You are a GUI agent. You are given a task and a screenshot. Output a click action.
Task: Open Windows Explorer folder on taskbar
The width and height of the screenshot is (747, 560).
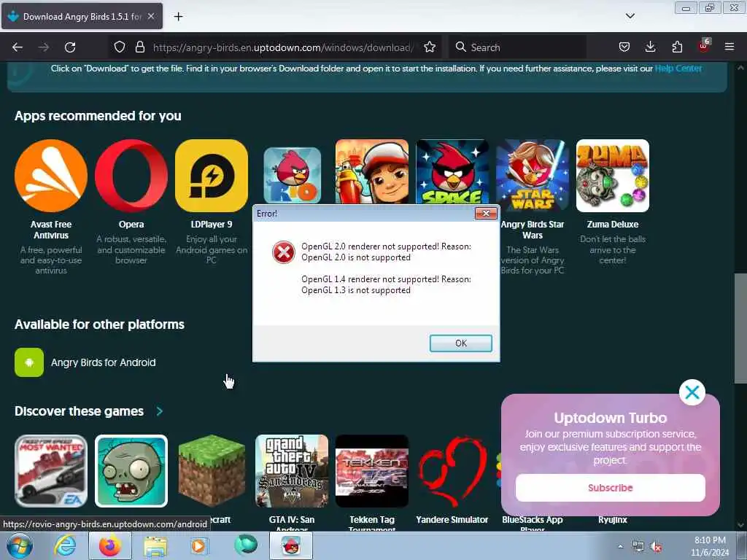pyautogui.click(x=156, y=547)
